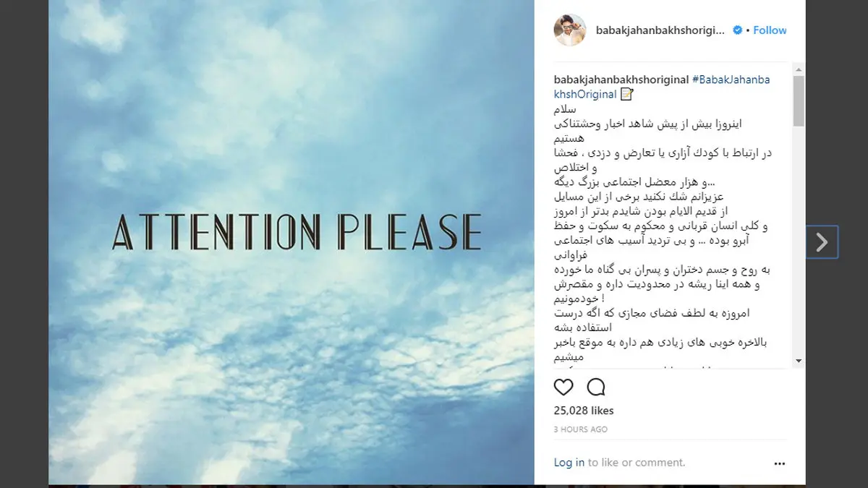Open comments via the speech bubble icon

point(596,387)
